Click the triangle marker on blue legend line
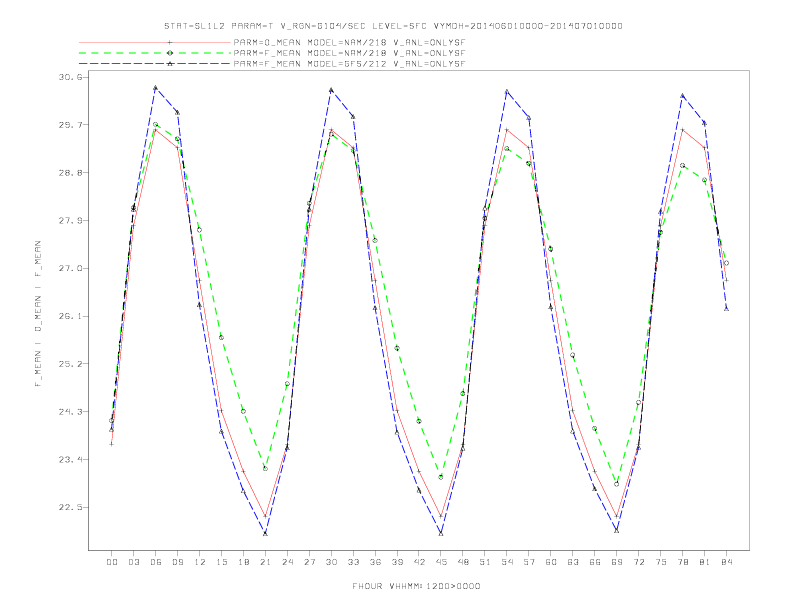Image resolution: width=792 pixels, height=612 pixels. coord(170,64)
